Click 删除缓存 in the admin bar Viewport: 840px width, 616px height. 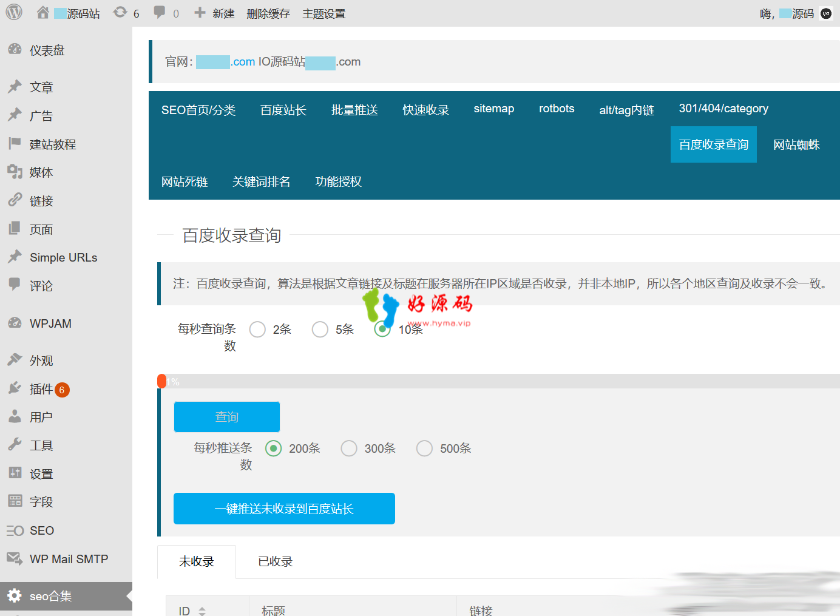268,13
